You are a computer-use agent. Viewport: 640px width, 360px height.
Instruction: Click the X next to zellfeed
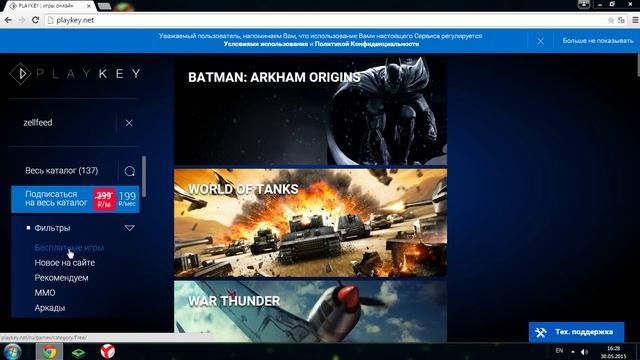(x=129, y=123)
